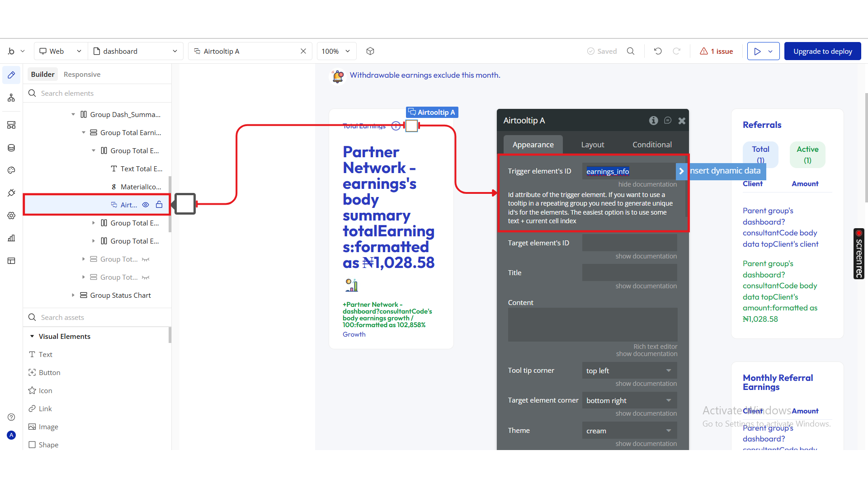Open the Theme dropdown set to cream

point(629,431)
